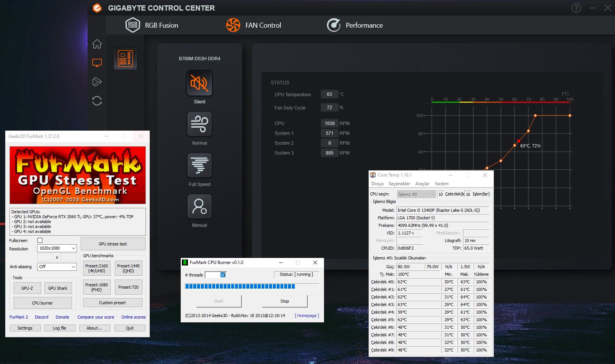The image size is (615, 364).
Task: Start the GPU stress test
Action: click(x=113, y=244)
